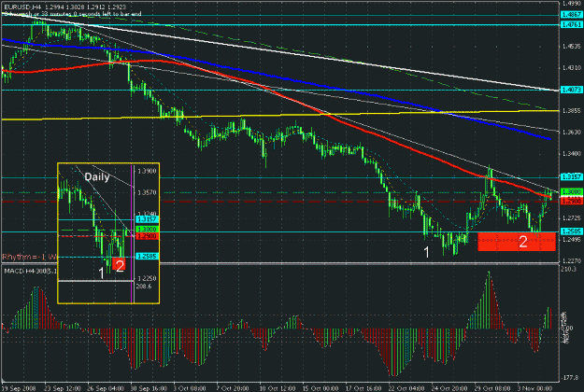Click the time left to bar end text
The height and width of the screenshot is (392, 584).
point(73,14)
